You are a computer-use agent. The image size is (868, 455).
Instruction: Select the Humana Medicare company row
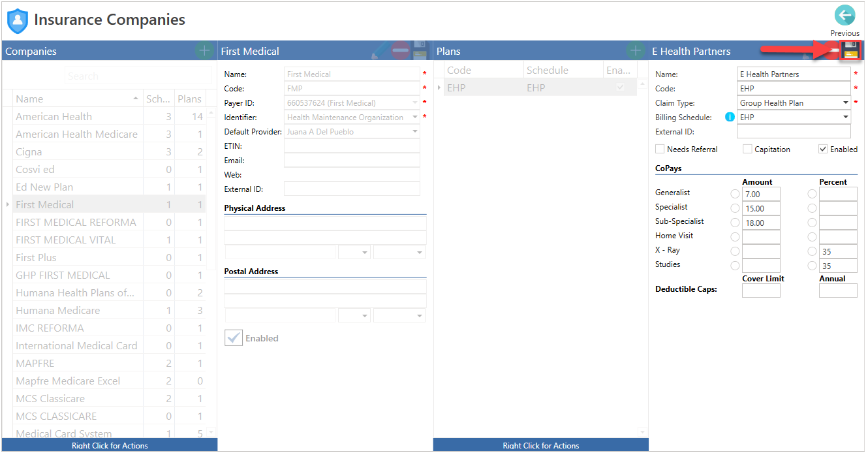(110, 310)
